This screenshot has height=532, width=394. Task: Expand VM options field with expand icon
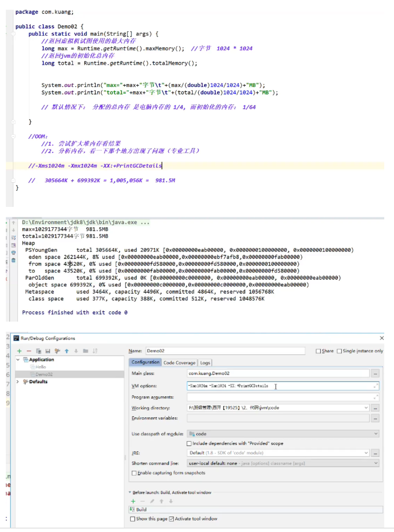(376, 386)
